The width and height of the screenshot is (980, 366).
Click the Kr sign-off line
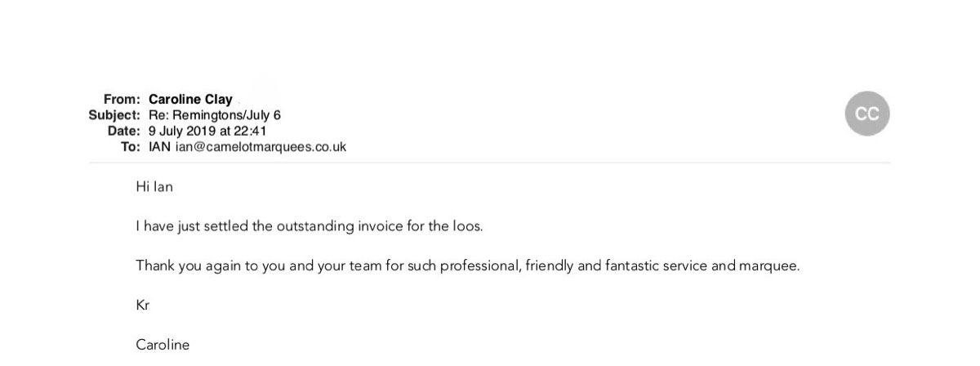(x=143, y=306)
